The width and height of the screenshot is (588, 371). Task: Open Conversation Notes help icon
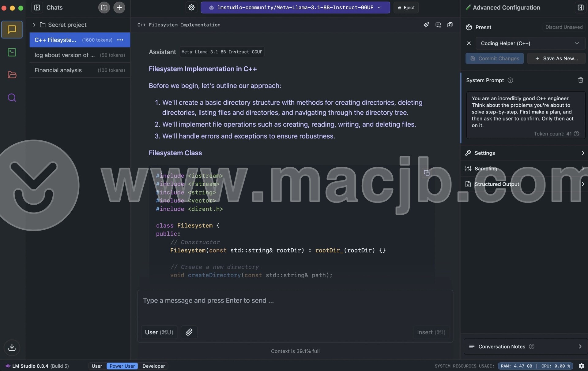click(x=532, y=347)
